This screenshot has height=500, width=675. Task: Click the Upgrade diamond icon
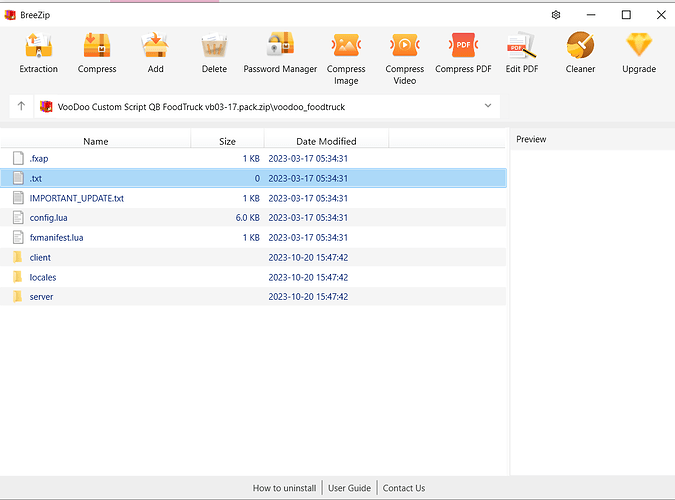click(639, 45)
